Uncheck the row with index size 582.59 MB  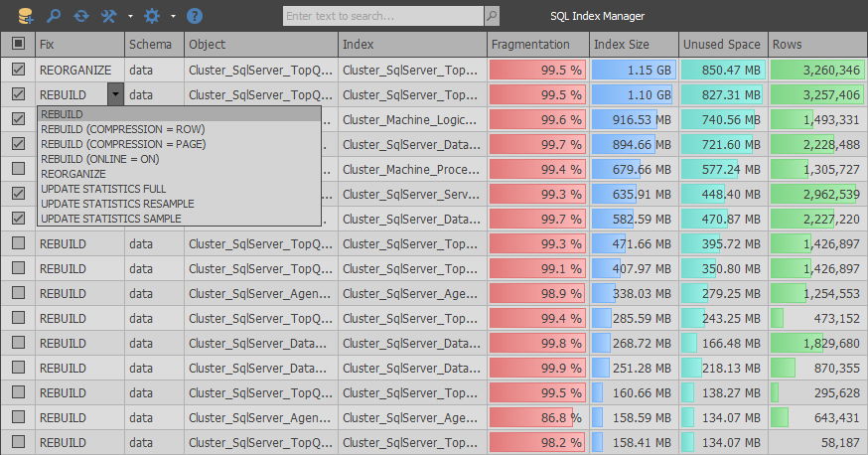pyautogui.click(x=18, y=219)
